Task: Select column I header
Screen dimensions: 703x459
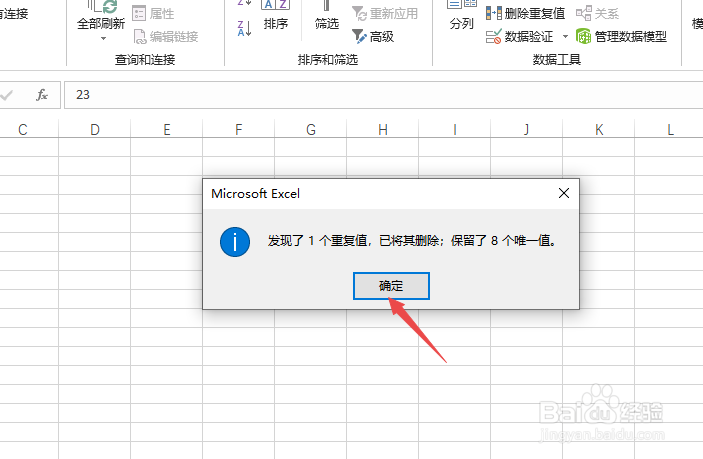Action: tap(455, 130)
